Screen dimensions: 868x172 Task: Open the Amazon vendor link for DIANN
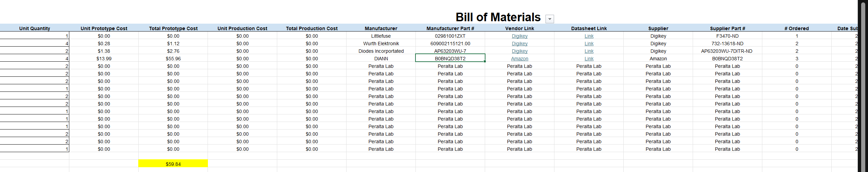tap(519, 59)
